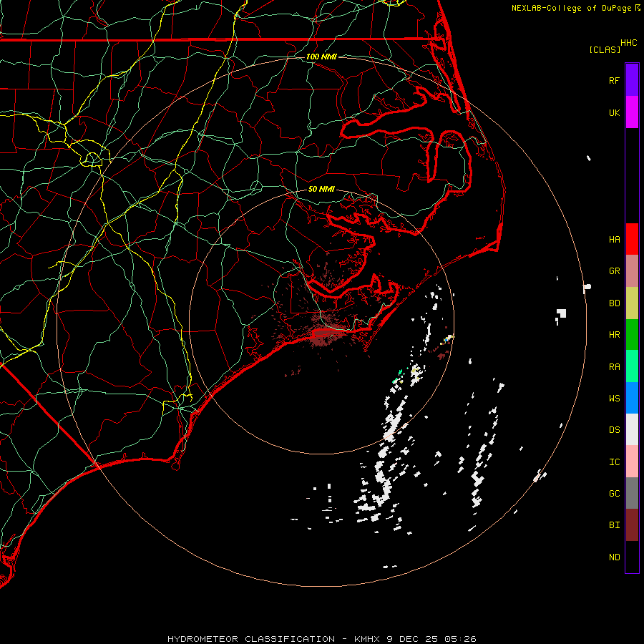Click the '100 NMI' range ring label
This screenshot has width=644, height=644.
coord(321,57)
